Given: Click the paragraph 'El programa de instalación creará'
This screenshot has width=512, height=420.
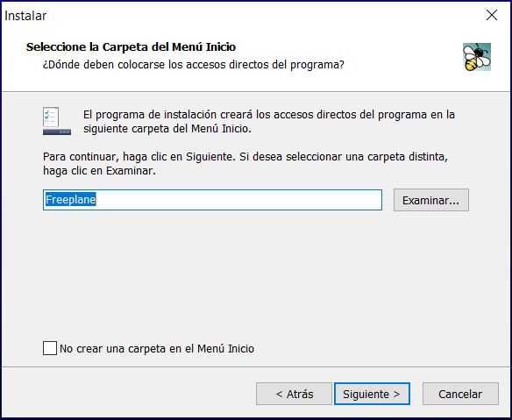Looking at the screenshot, I should (x=269, y=122).
